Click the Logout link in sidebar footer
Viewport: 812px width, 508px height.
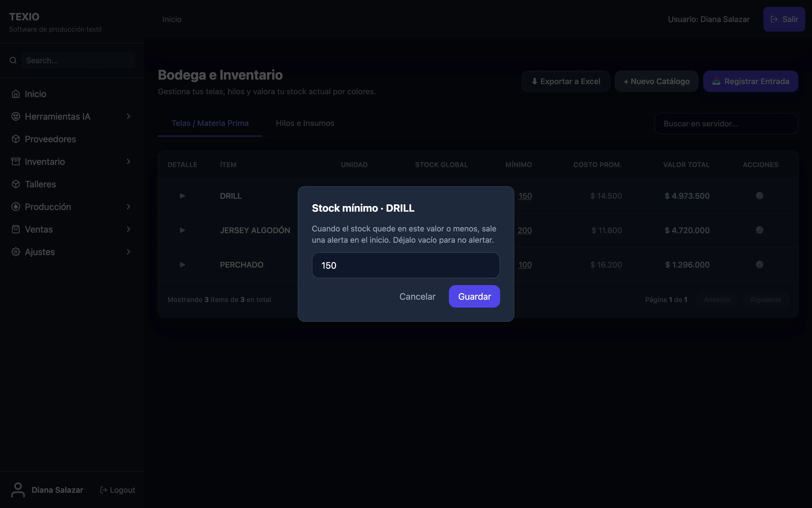[118, 490]
